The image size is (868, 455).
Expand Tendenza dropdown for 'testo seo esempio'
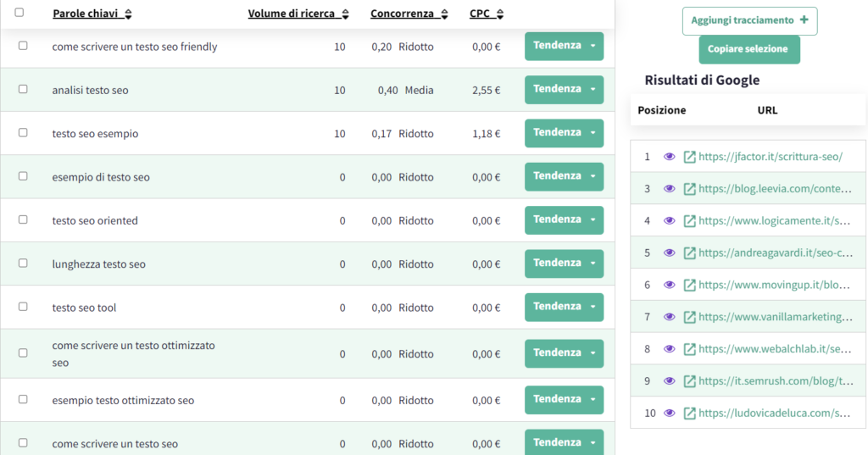click(x=593, y=133)
